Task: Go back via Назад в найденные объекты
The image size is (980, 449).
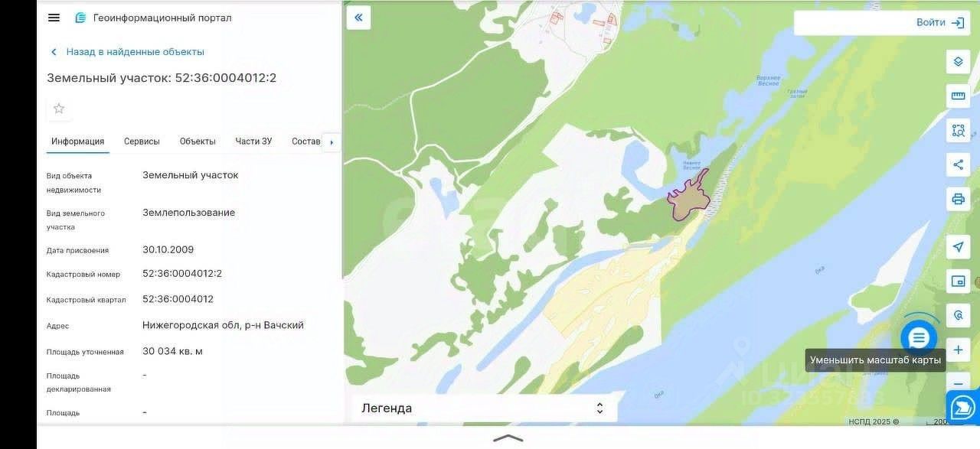Action: pos(127,52)
